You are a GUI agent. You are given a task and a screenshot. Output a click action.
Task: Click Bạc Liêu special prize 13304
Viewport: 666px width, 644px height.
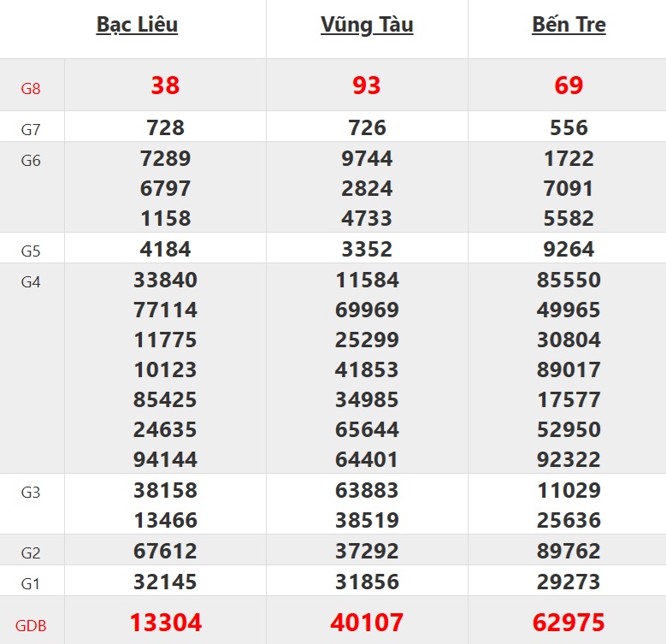point(166,623)
